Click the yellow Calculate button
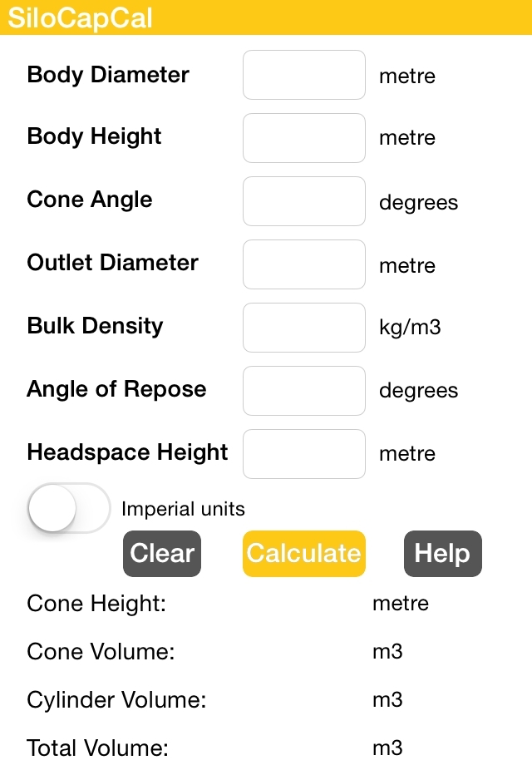The image size is (532, 765). 303,554
